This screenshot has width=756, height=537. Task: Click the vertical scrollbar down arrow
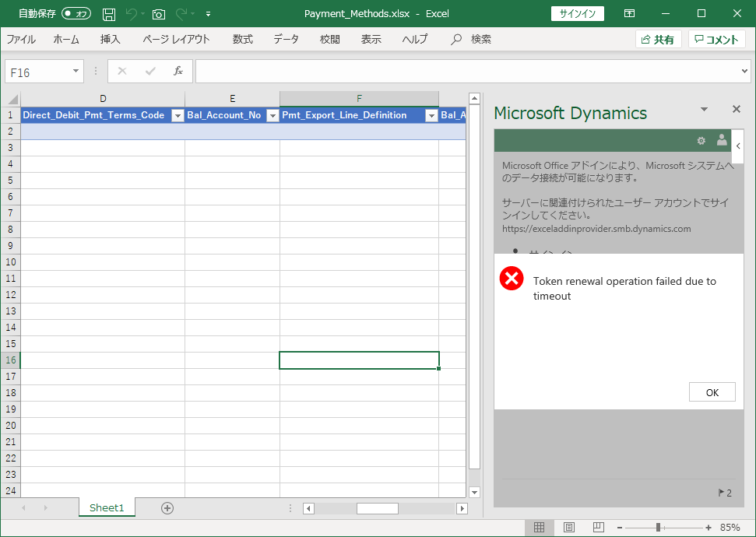474,492
